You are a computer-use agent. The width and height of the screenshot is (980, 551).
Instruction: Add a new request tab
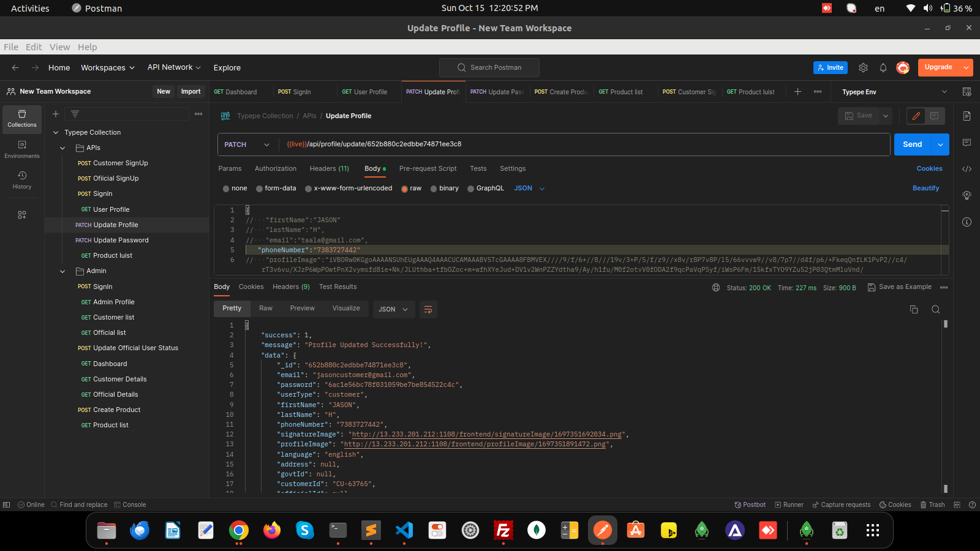click(797, 92)
